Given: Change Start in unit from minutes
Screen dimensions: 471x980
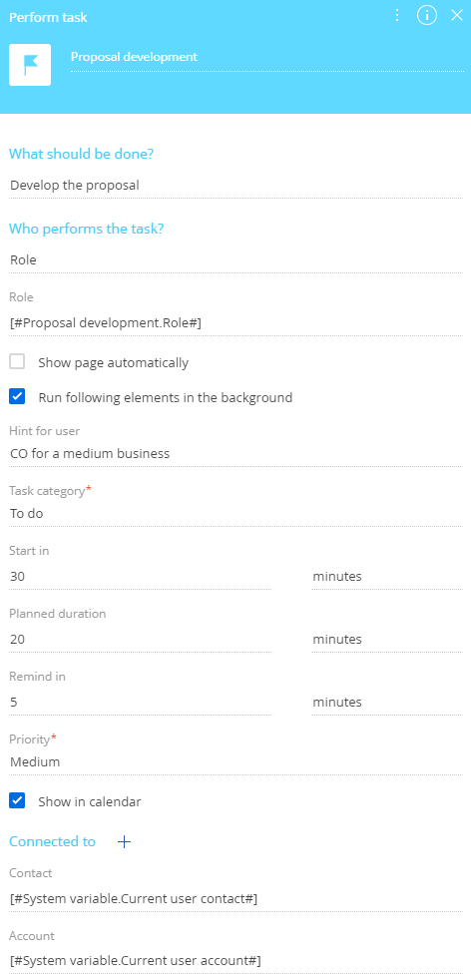Looking at the screenshot, I should (386, 576).
